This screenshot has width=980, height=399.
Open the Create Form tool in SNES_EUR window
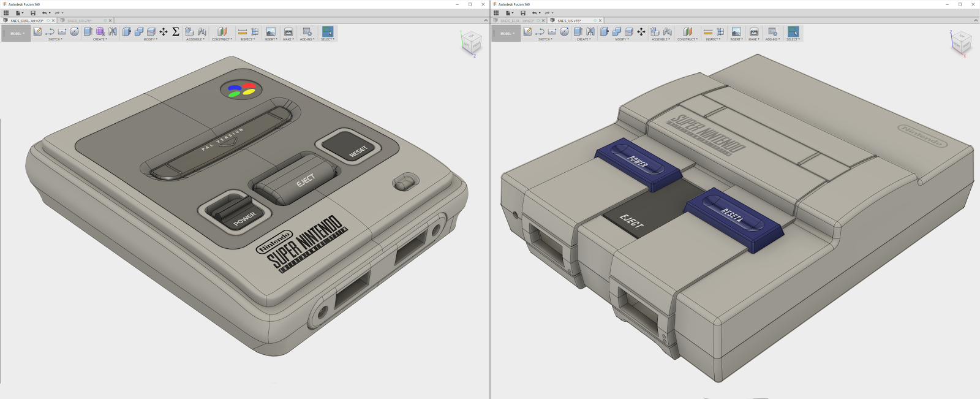[100, 32]
